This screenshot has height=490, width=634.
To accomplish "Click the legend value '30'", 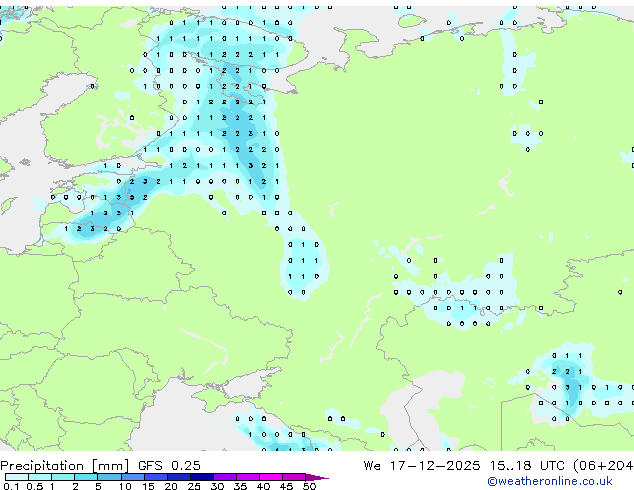I will click(x=218, y=486).
